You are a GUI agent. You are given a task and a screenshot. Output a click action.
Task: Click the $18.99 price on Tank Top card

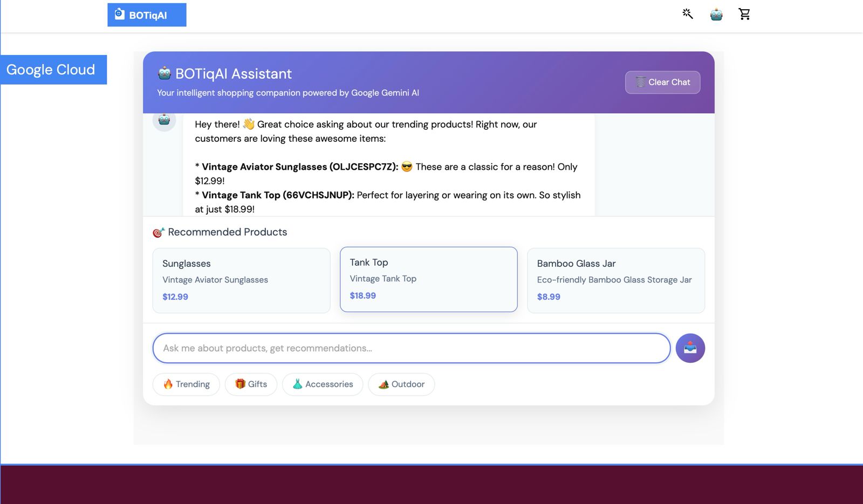click(x=362, y=295)
